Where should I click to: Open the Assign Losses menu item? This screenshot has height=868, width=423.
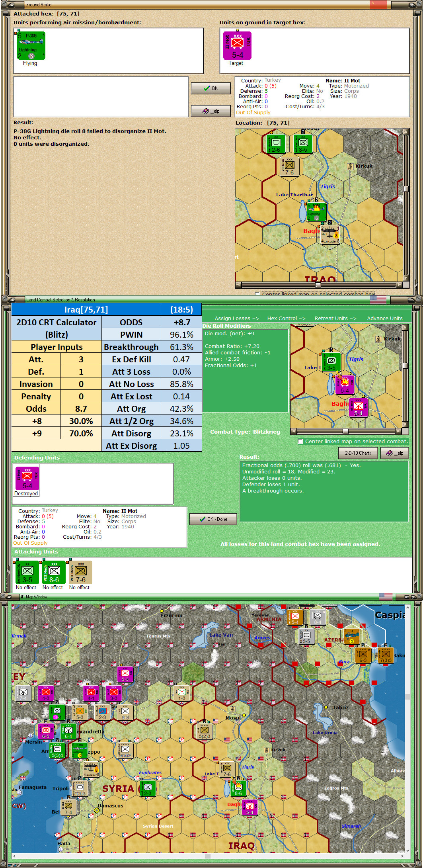(237, 318)
